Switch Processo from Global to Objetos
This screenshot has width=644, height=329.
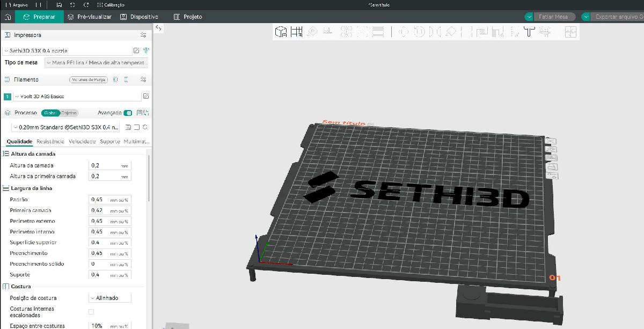(x=68, y=113)
